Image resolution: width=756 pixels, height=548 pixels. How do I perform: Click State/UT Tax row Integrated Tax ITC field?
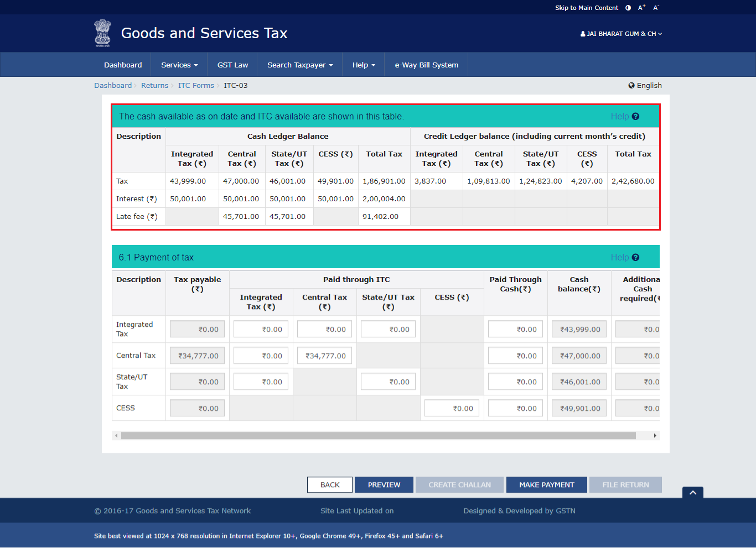click(261, 382)
